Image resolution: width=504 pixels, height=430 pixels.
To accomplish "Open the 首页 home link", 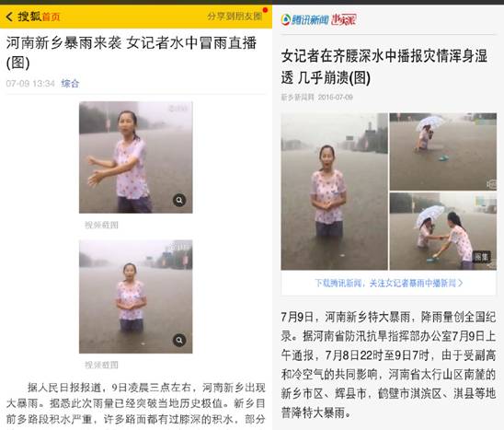I will [x=52, y=17].
